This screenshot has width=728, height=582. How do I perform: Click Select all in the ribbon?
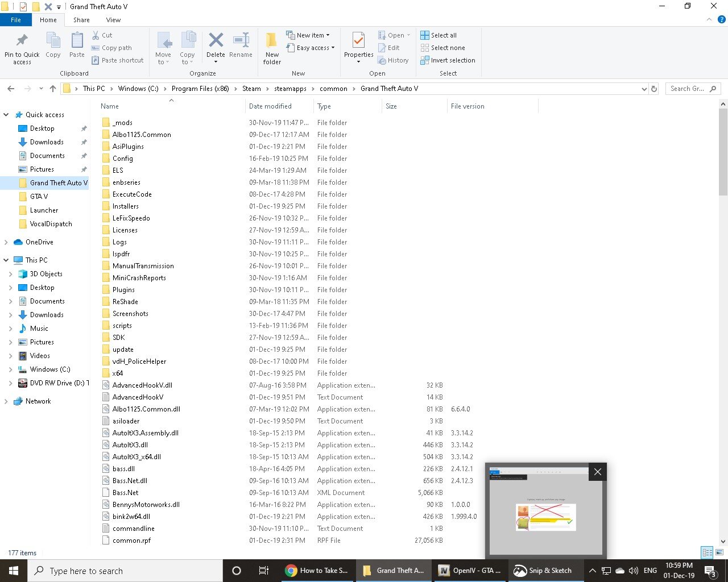439,35
